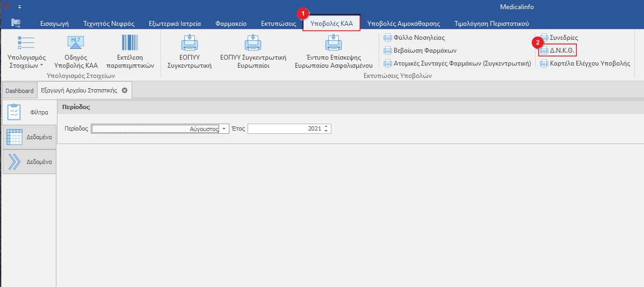Expand the Περίοδος month dropdown
Image resolution: width=644 pixels, height=287 pixels.
pos(224,129)
